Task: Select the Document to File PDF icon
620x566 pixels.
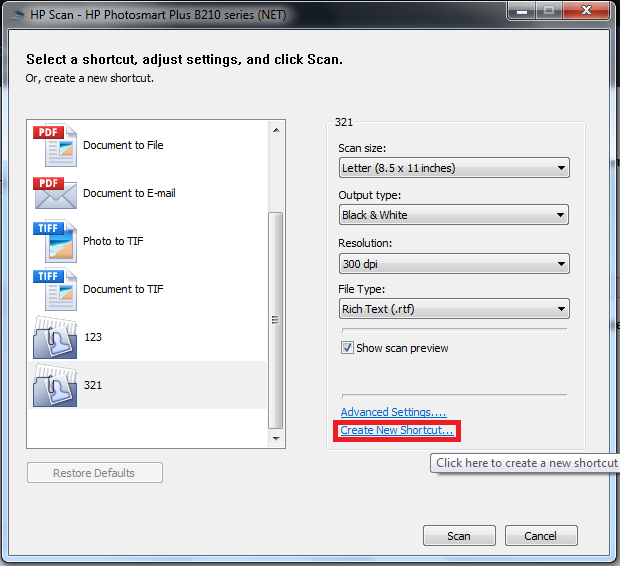Action: pyautogui.click(x=54, y=146)
